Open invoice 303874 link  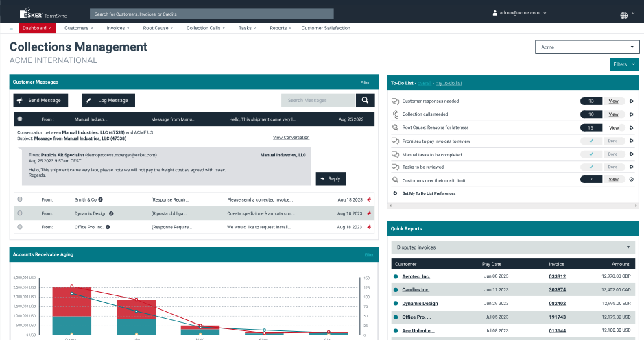click(x=558, y=289)
